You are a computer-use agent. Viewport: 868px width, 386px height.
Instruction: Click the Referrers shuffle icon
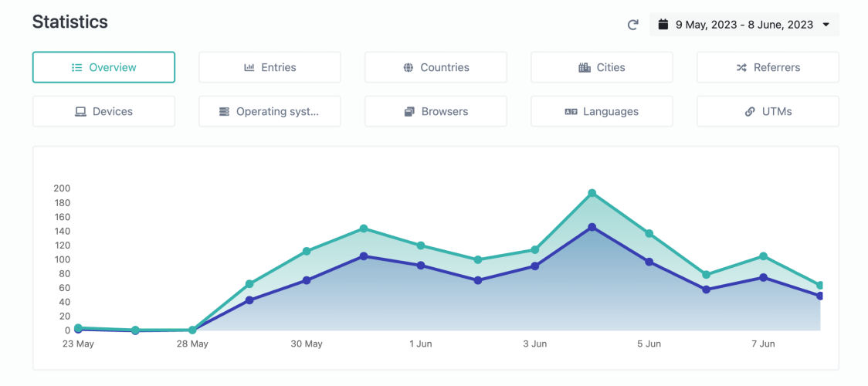[x=742, y=67]
